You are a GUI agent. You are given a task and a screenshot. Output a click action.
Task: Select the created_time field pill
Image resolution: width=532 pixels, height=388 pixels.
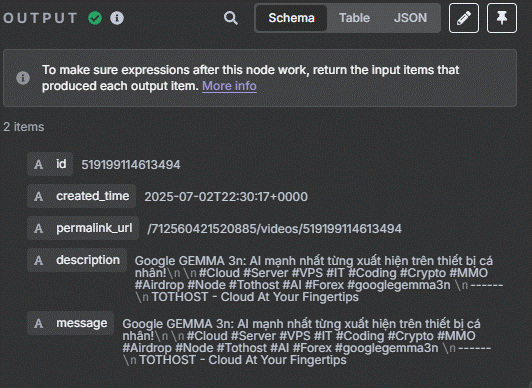(81, 196)
